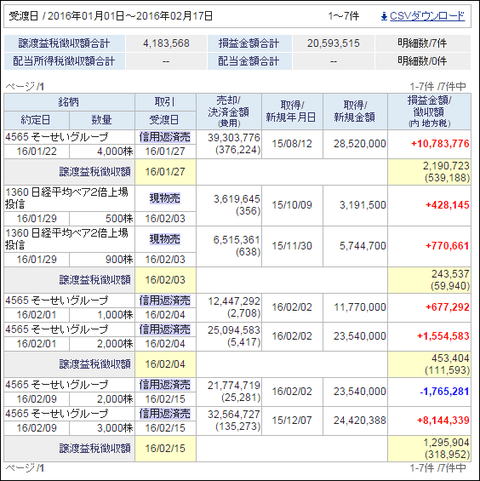The width and height of the screenshot is (480, 481).
Task: Click the 受渡日 column header
Action: (165, 120)
